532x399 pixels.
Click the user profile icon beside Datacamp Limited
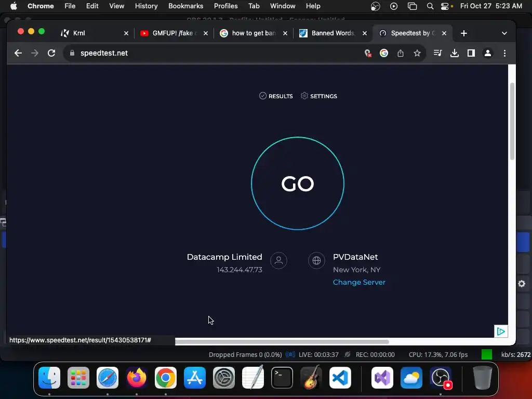pyautogui.click(x=278, y=261)
